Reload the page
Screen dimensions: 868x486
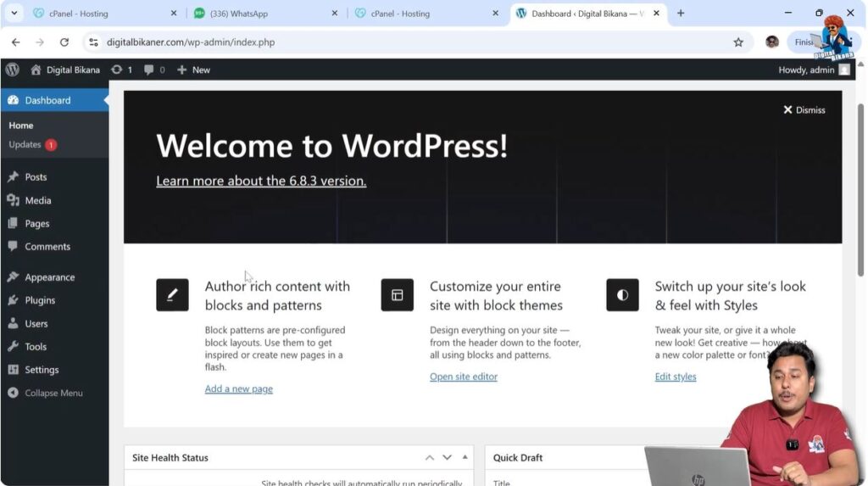[x=64, y=42]
